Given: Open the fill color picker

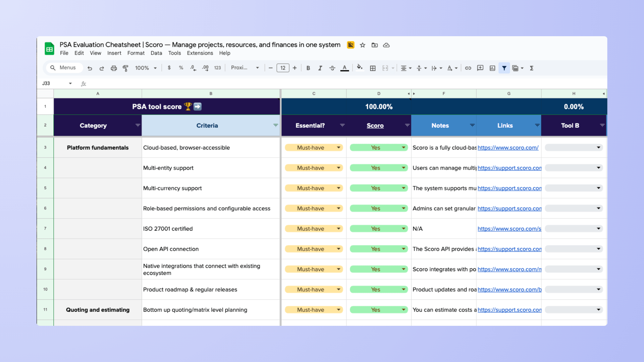Looking at the screenshot, I should pos(360,68).
